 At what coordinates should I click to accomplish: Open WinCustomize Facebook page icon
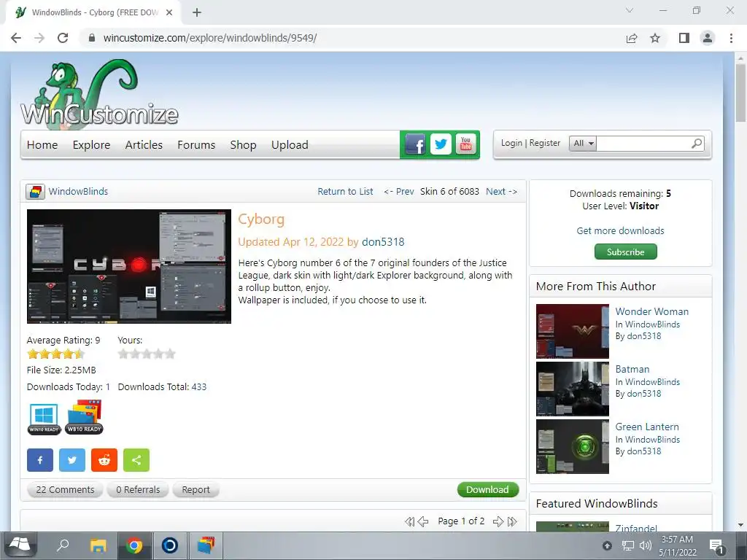pyautogui.click(x=415, y=144)
